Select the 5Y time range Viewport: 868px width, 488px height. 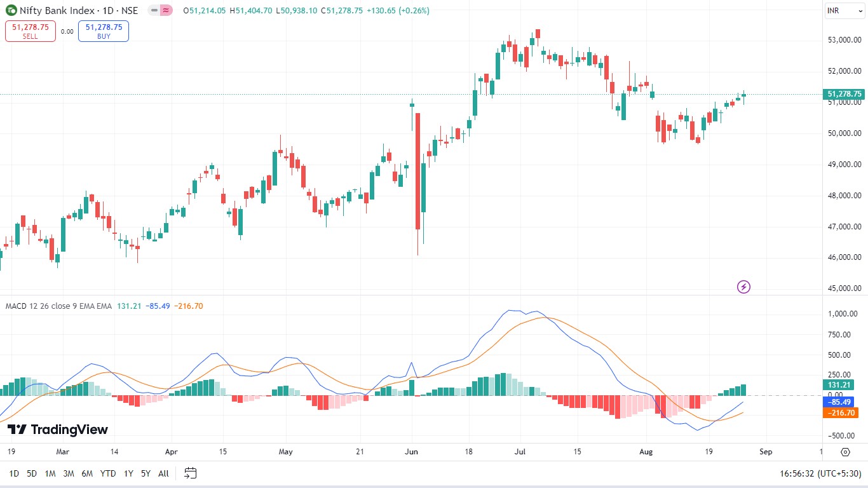click(x=146, y=473)
